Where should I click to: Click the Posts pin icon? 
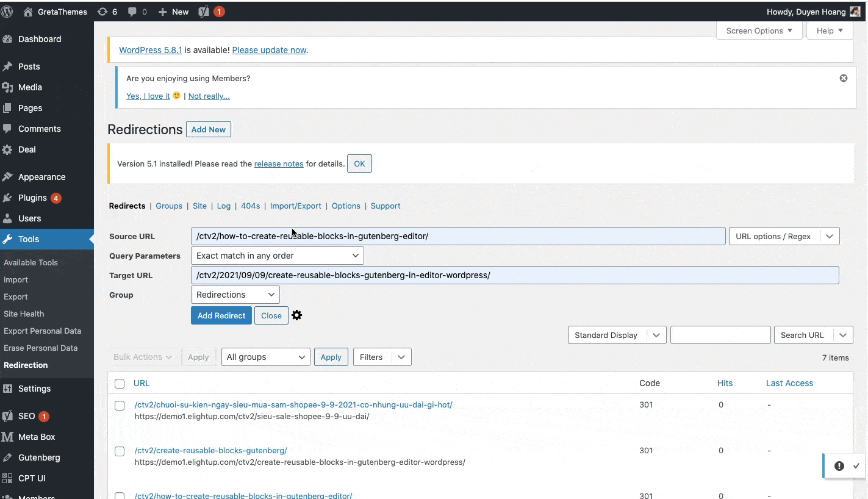pos(8,66)
